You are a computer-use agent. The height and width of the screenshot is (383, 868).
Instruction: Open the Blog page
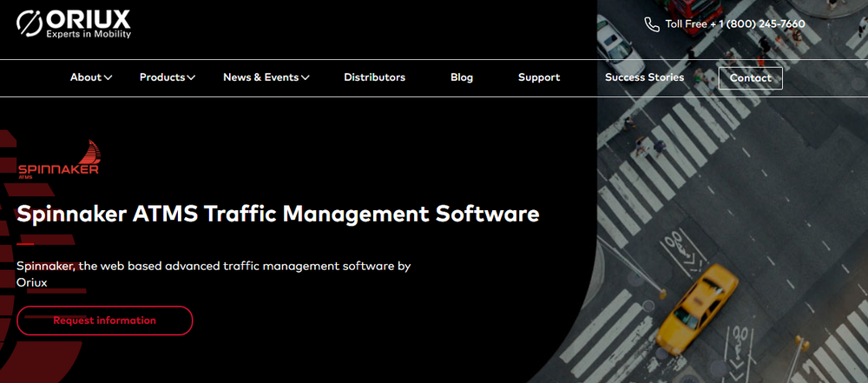pyautogui.click(x=462, y=77)
